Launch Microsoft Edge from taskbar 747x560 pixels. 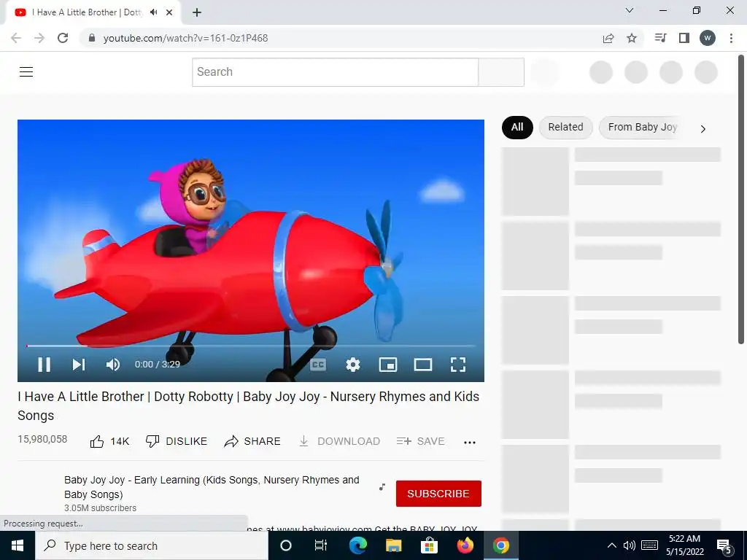pos(357,545)
